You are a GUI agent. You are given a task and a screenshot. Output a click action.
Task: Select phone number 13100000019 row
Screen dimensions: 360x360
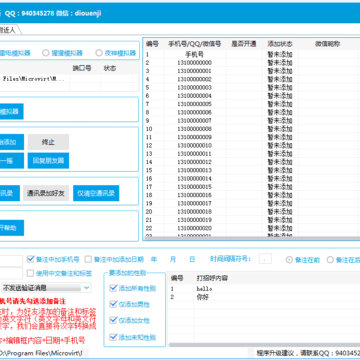pyautogui.click(x=252, y=220)
